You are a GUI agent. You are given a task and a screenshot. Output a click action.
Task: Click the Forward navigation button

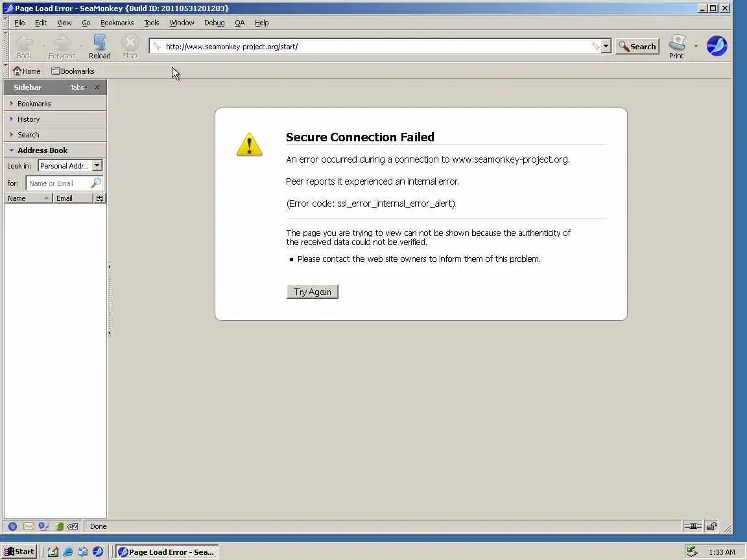click(62, 46)
